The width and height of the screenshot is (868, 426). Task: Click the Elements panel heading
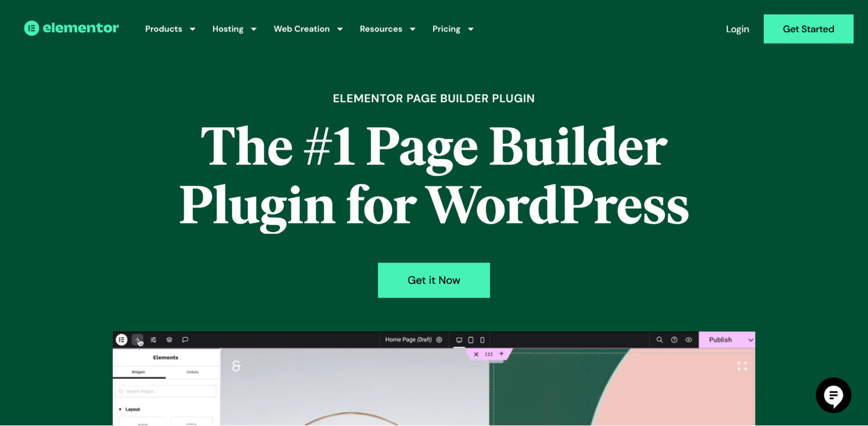click(165, 357)
